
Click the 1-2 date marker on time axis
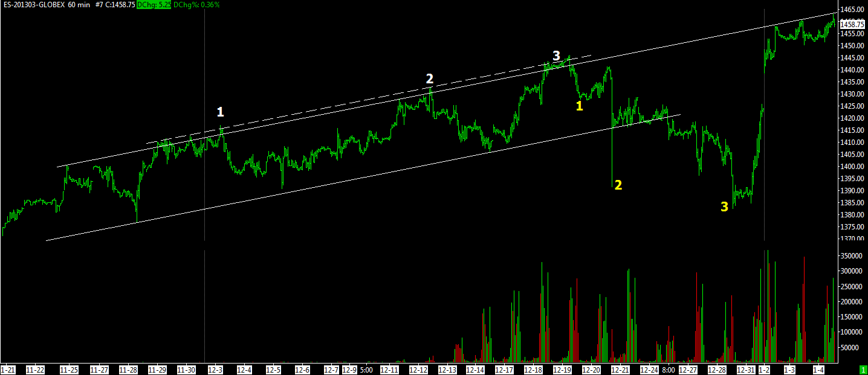tap(764, 369)
